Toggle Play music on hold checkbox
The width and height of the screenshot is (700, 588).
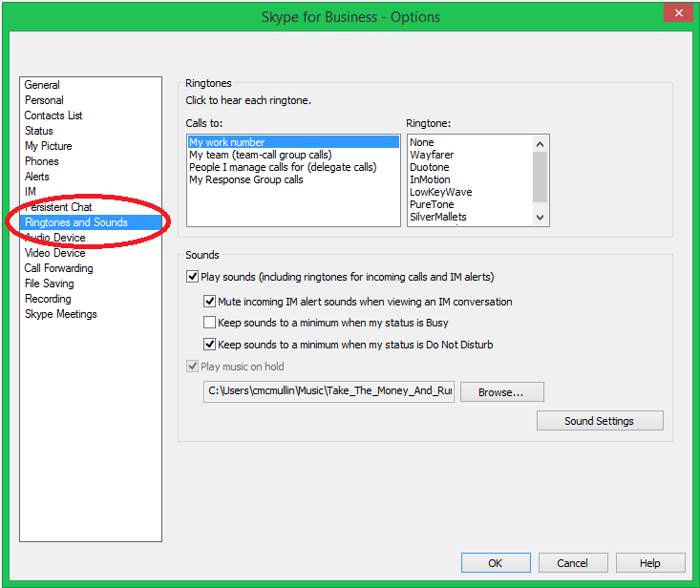[x=192, y=367]
